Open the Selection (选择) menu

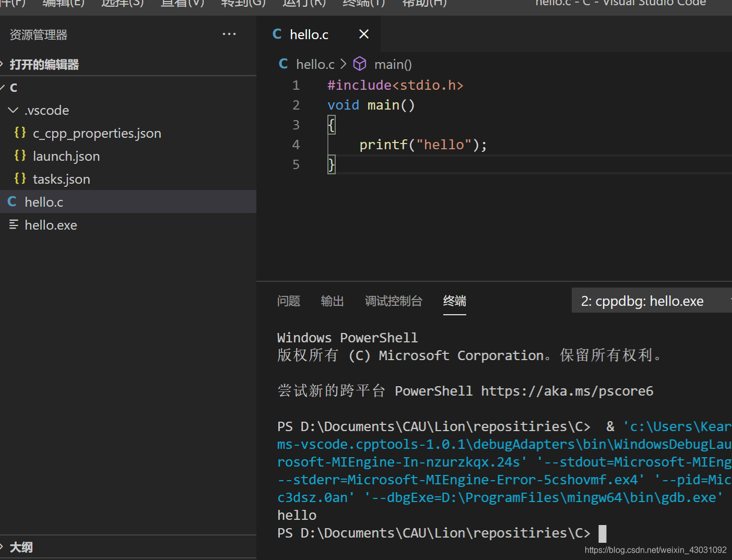pos(122,3)
